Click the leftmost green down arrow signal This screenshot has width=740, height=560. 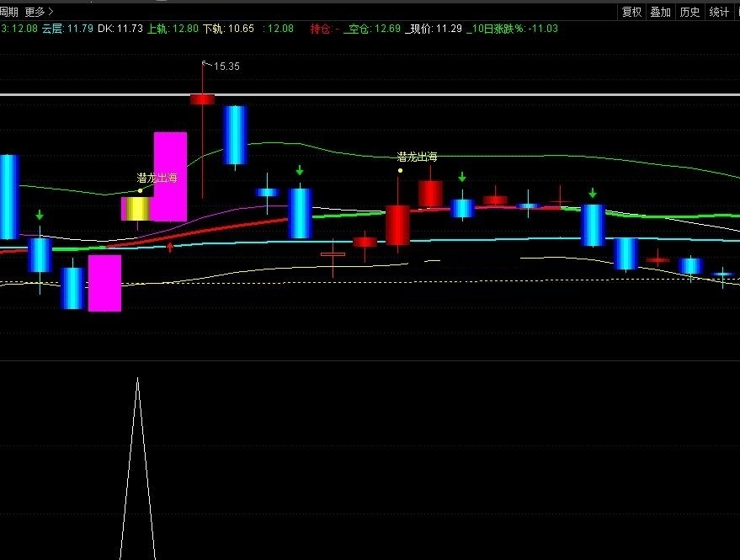click(40, 215)
